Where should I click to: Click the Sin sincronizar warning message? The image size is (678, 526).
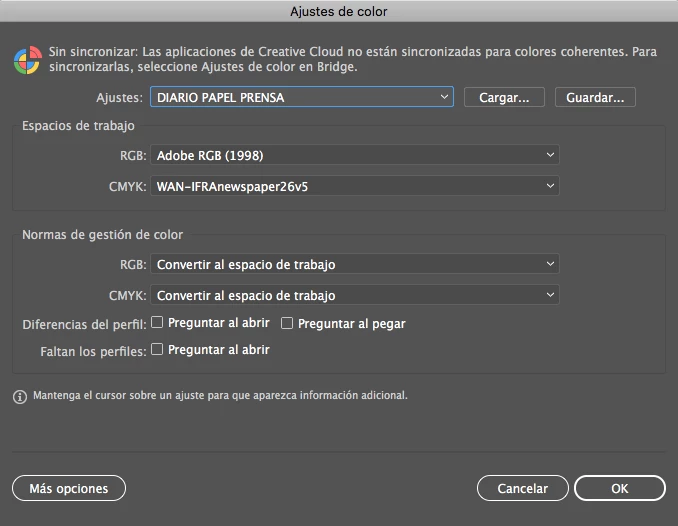(x=352, y=59)
